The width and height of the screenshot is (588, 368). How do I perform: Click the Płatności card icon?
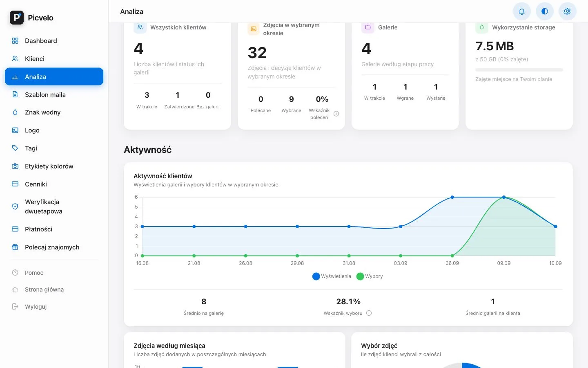[15, 229]
